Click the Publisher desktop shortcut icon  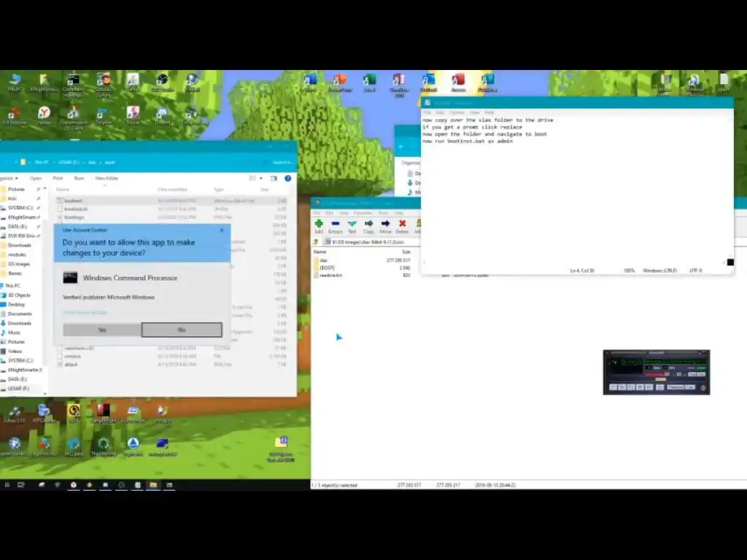pyautogui.click(x=487, y=83)
